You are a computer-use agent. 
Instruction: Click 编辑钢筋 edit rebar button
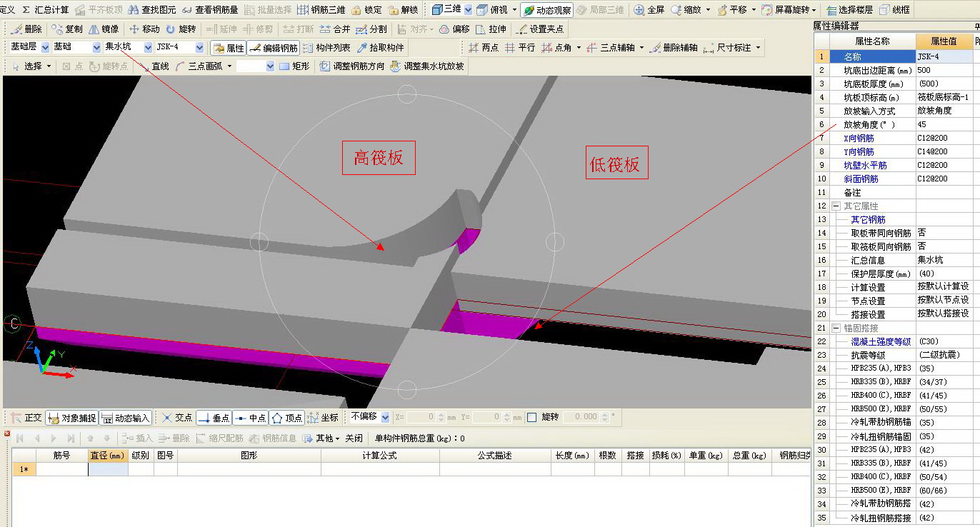274,48
